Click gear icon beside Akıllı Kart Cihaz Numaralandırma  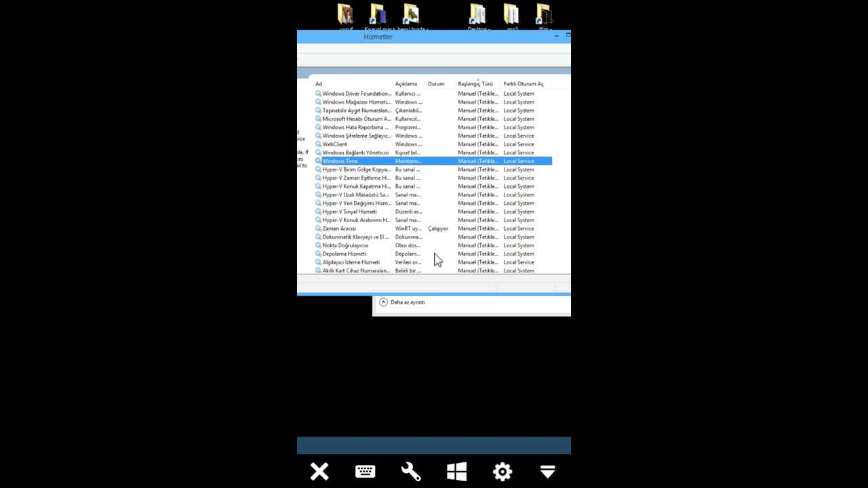318,270
